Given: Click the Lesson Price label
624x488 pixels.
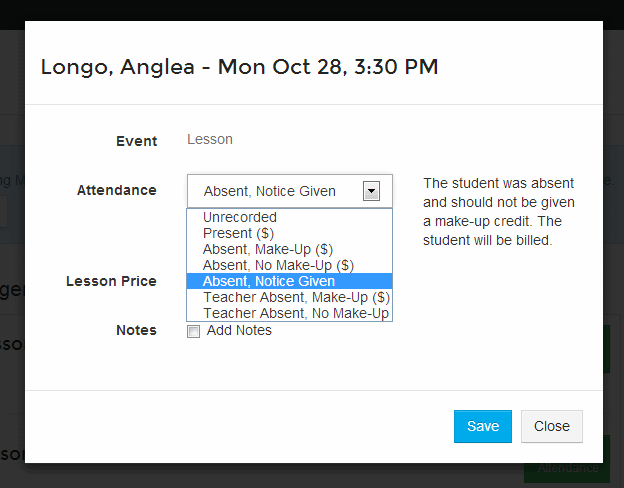Looking at the screenshot, I should coord(111,281).
